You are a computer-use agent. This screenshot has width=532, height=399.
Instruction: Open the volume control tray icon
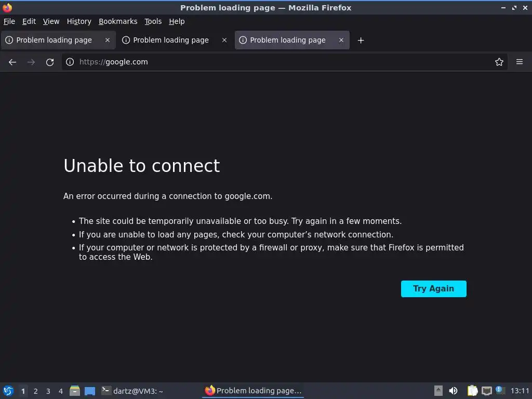tap(453, 391)
